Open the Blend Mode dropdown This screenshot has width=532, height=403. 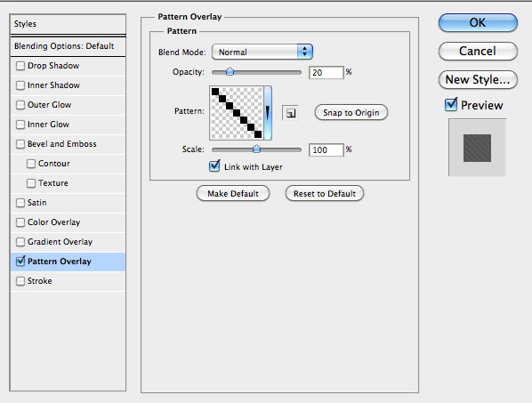[262, 52]
